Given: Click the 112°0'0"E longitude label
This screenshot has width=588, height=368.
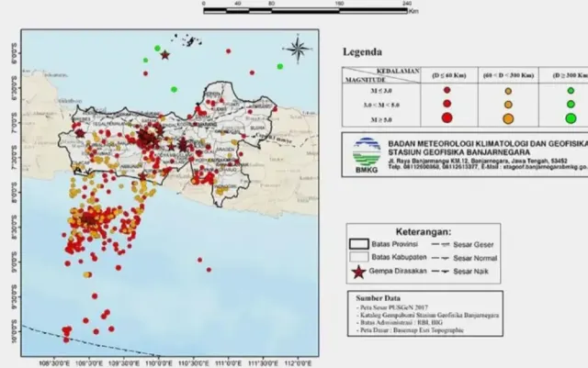Looking at the screenshot, I should 298,363.
